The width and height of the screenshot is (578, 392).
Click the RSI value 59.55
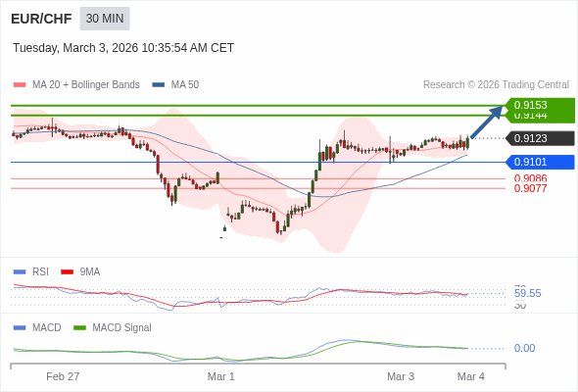point(527,294)
